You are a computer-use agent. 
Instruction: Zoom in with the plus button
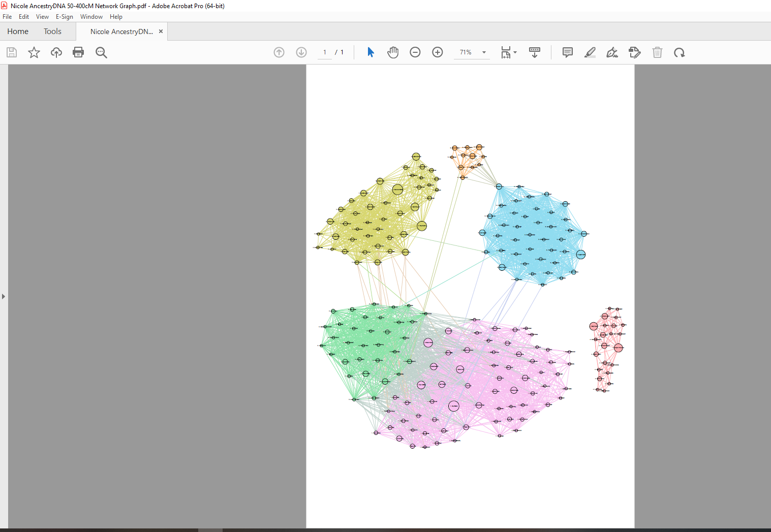point(438,52)
